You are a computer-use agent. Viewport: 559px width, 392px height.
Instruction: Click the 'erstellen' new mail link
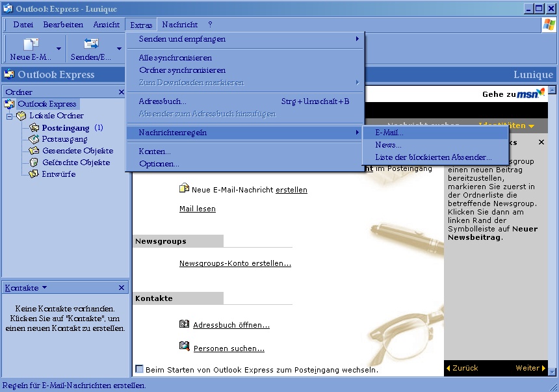click(x=291, y=190)
